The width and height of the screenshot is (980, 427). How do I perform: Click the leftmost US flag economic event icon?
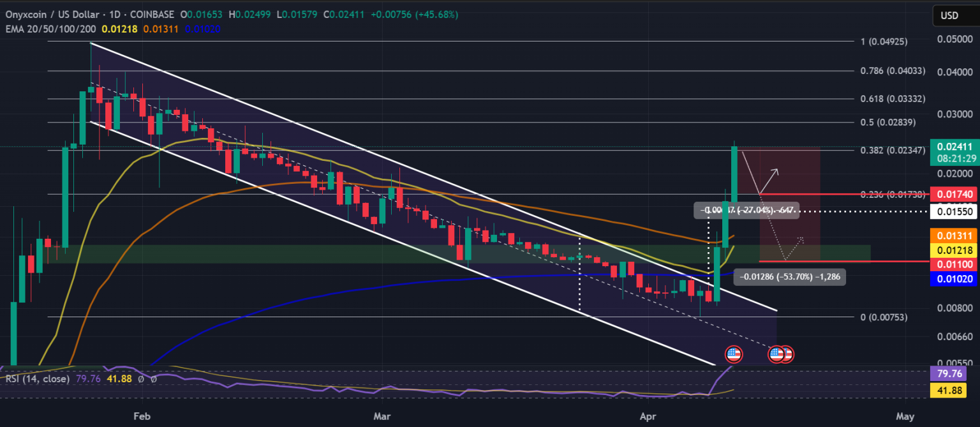[x=734, y=354]
